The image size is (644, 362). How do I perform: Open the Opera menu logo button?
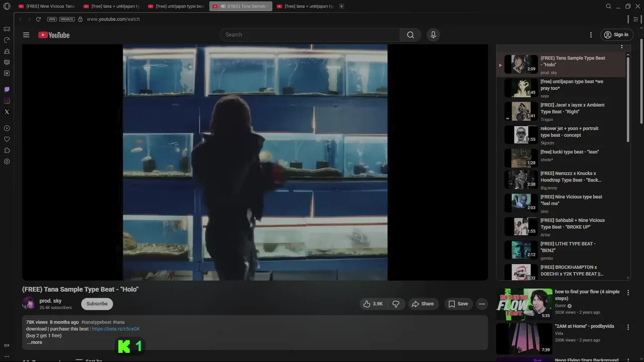7,6
